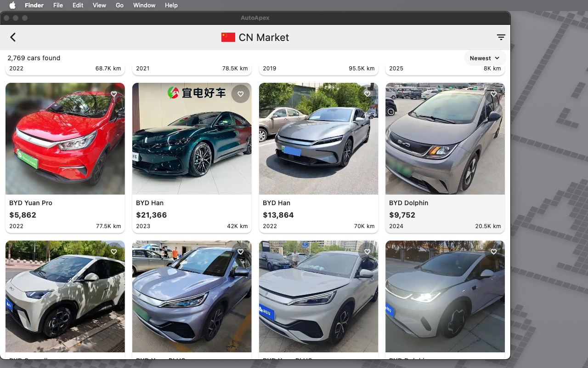Viewport: 588px width, 368px height.
Task: Open the green BYD Han photo
Action: [x=192, y=138]
